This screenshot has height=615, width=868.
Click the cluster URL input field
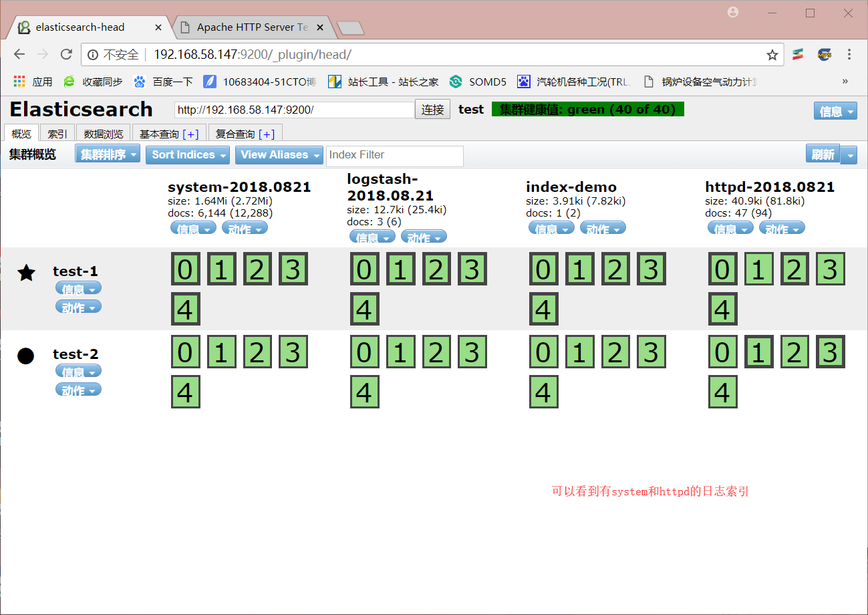point(295,110)
